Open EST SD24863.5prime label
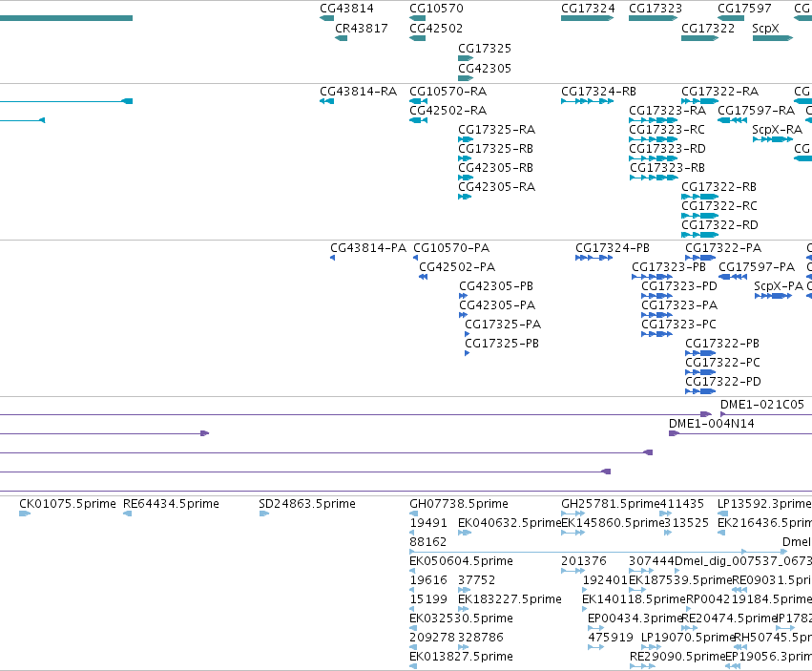Screen dimensions: 812x671 coord(307,504)
